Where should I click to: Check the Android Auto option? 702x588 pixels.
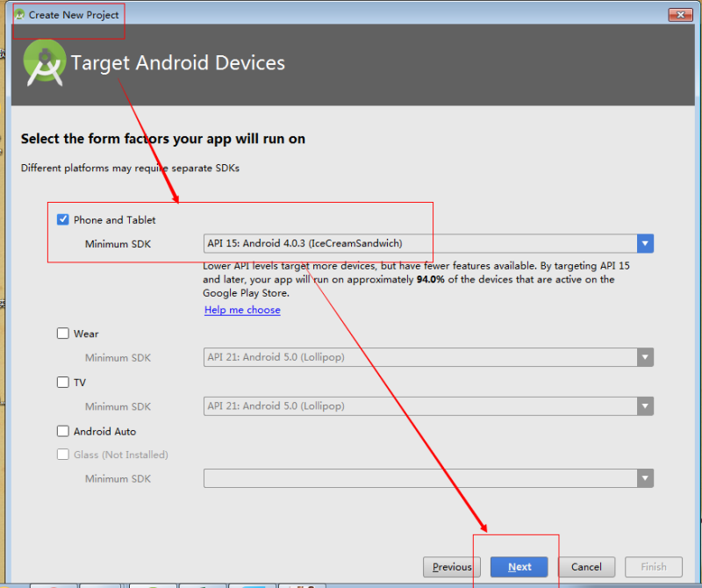pos(62,431)
